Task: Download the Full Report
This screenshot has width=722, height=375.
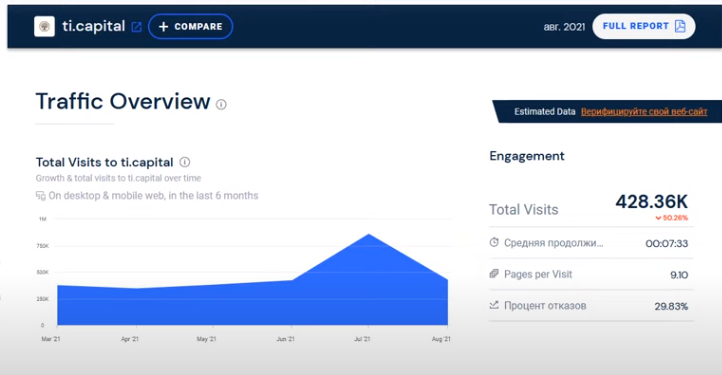Action: [x=644, y=26]
